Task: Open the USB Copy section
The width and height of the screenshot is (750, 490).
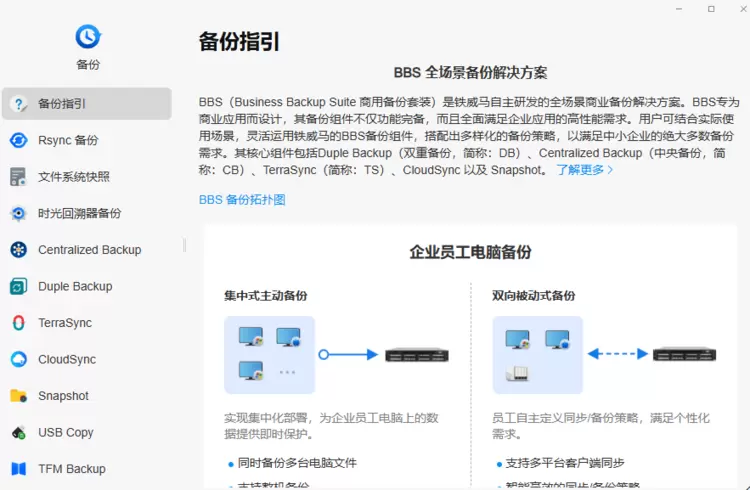Action: tap(66, 433)
